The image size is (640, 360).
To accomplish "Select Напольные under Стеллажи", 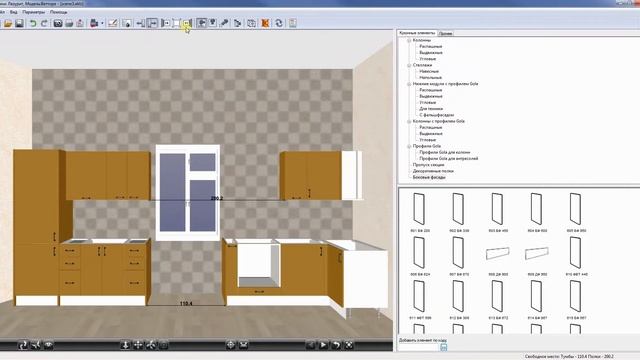I will pos(431,78).
